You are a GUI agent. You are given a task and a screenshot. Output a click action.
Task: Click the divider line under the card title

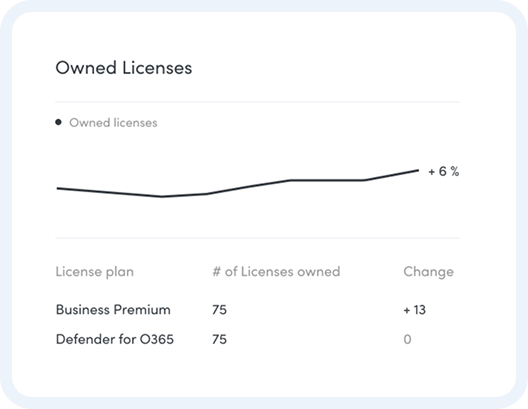258,102
